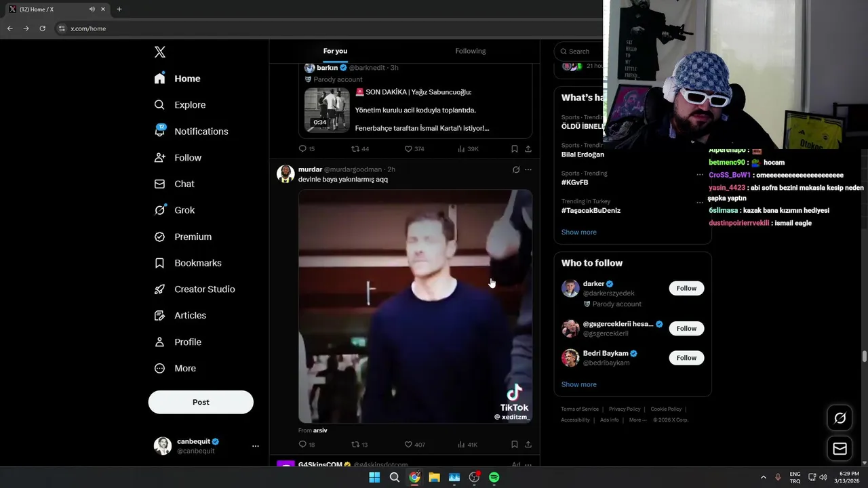Like barkın's post with 374 likes
This screenshot has width=868, height=488.
[414, 148]
